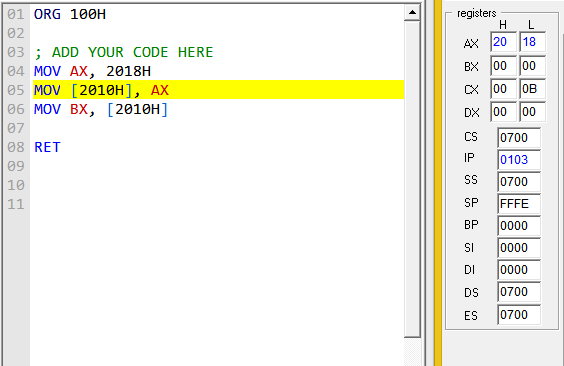This screenshot has height=366, width=564.
Task: Click line number 08 in the gutter
Action: tap(16, 147)
